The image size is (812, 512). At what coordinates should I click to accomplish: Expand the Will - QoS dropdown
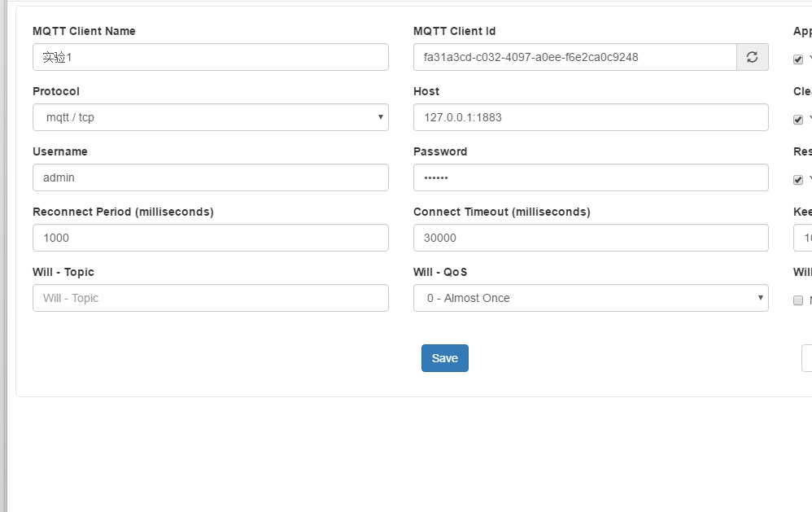[x=590, y=298]
